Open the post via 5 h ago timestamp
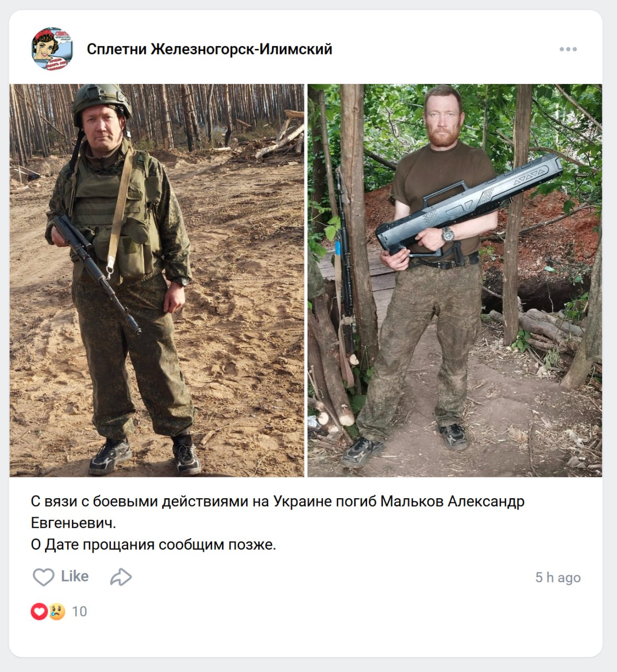The width and height of the screenshot is (617, 672). pyautogui.click(x=558, y=577)
